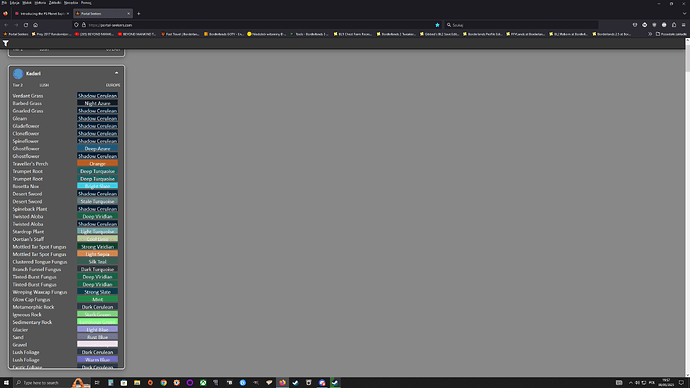Open the new tab plus button

139,14
